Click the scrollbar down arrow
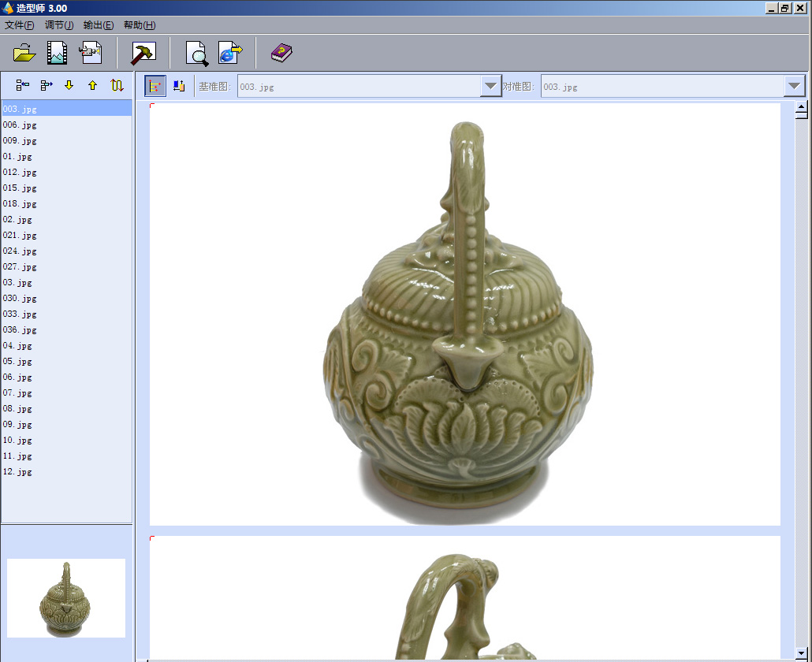Image resolution: width=812 pixels, height=662 pixels. [801, 653]
